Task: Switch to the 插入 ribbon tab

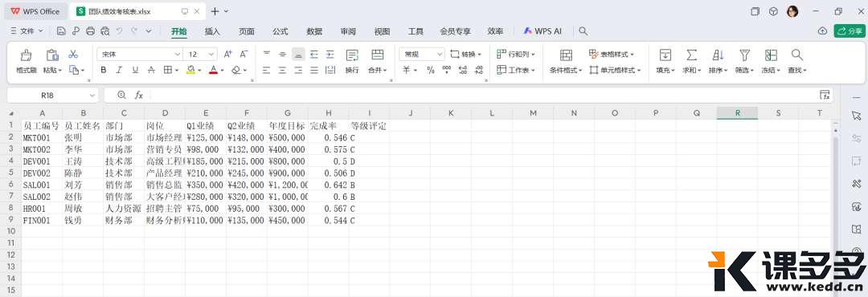Action: point(212,31)
